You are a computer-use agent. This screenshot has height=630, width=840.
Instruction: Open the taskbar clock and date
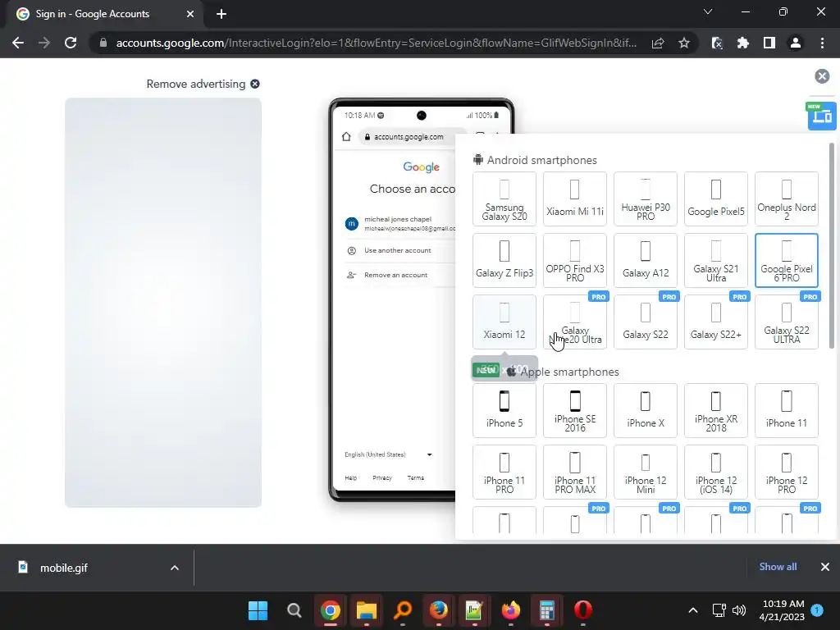(783, 610)
